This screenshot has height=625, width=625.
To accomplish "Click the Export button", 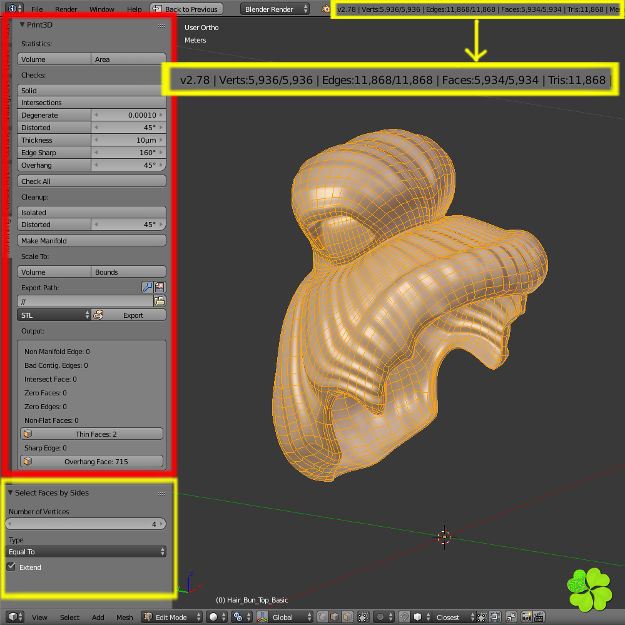I will [x=128, y=315].
